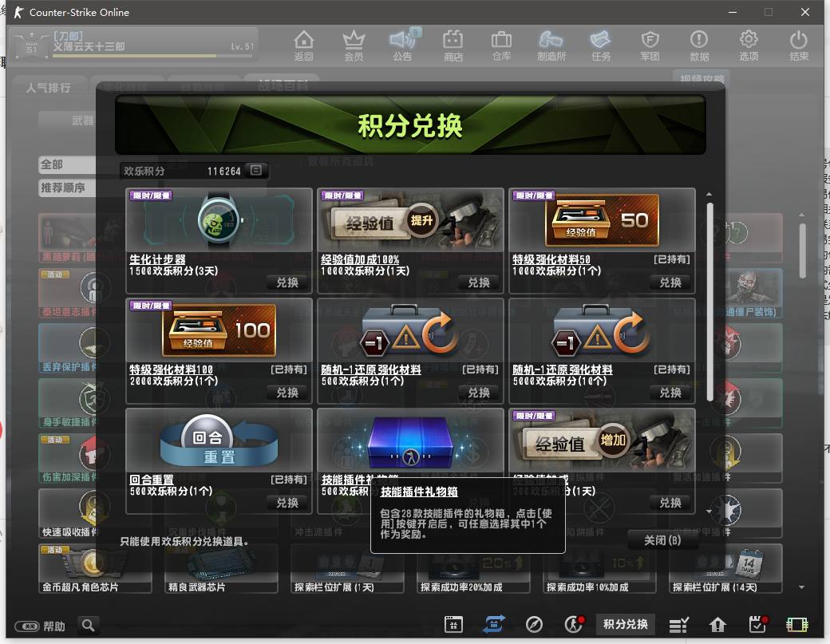Click the calendar window icon in bottom bar
This screenshot has width=830, height=644.
point(453,625)
